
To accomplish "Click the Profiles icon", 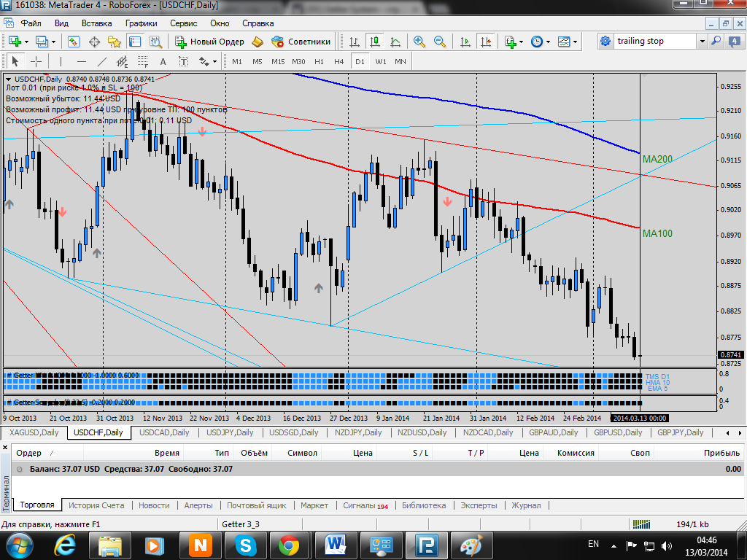I will 42,42.
